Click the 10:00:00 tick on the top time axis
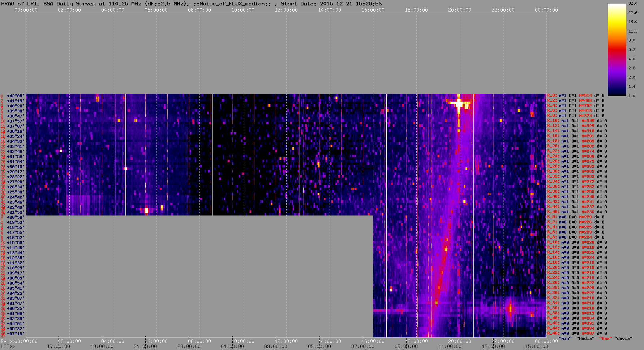The image size is (644, 350). pos(243,10)
